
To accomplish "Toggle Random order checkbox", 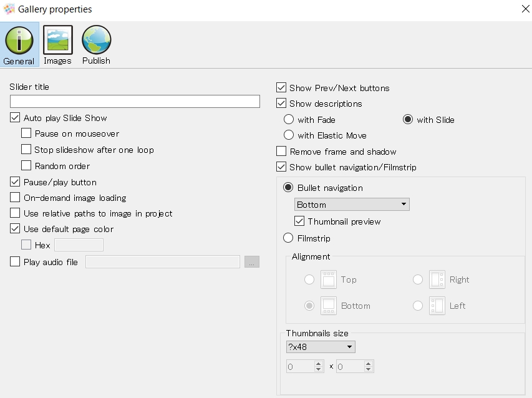I will pyautogui.click(x=26, y=165).
